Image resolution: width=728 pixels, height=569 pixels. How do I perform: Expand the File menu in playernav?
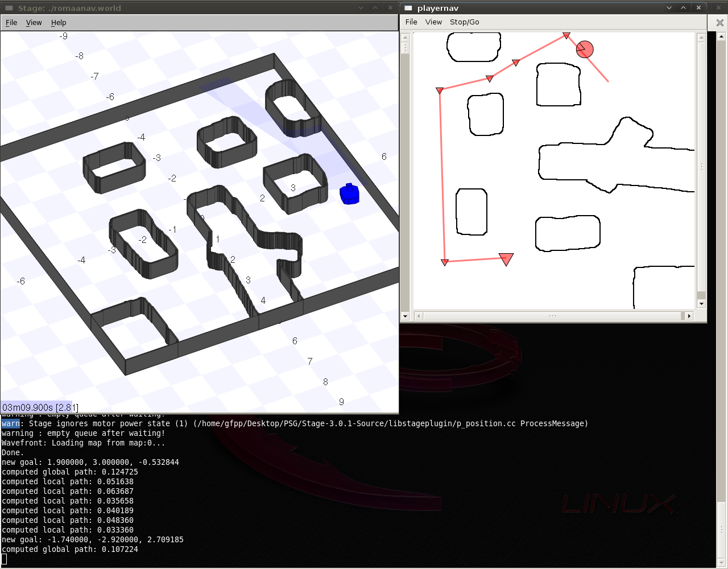coord(411,22)
